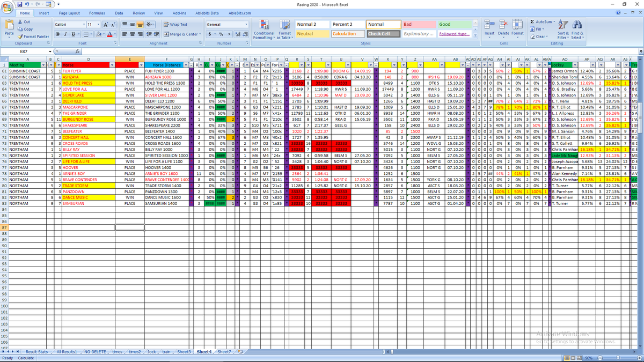Open Sort & Filter options
644x362 pixels.
562,29
